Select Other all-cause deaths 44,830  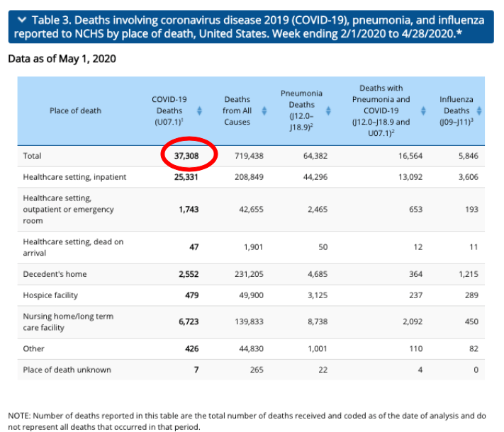click(251, 349)
